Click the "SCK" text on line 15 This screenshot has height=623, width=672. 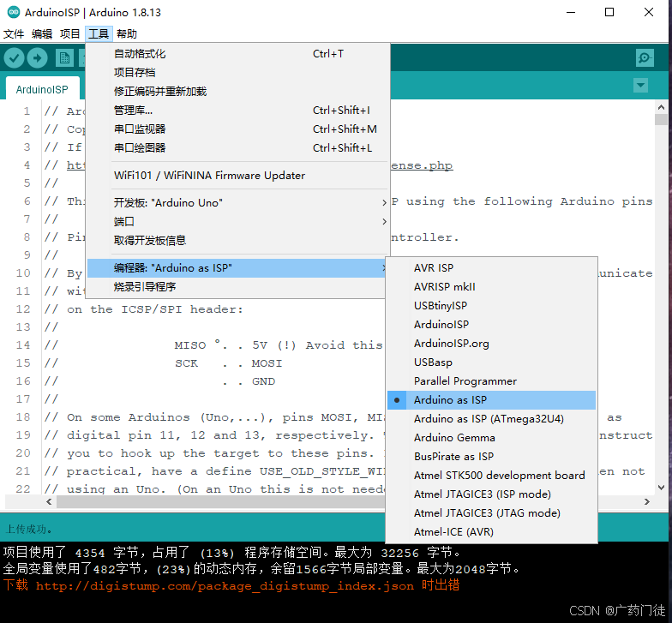[187, 363]
